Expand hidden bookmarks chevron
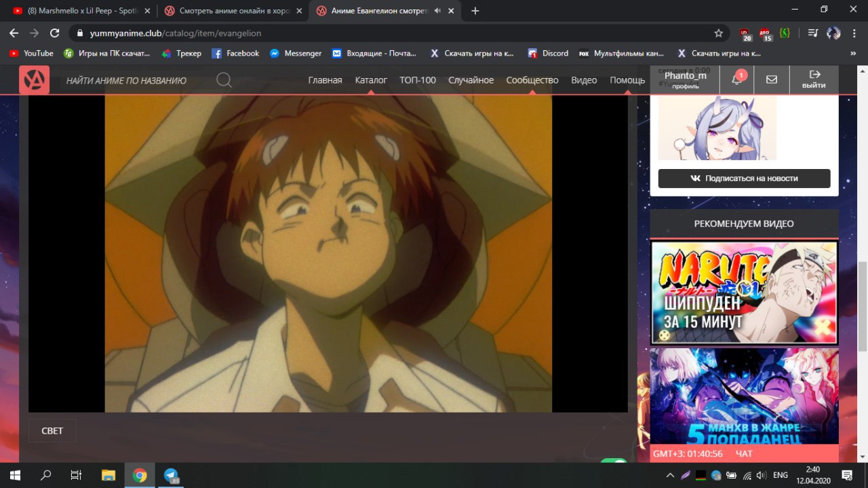 [853, 53]
